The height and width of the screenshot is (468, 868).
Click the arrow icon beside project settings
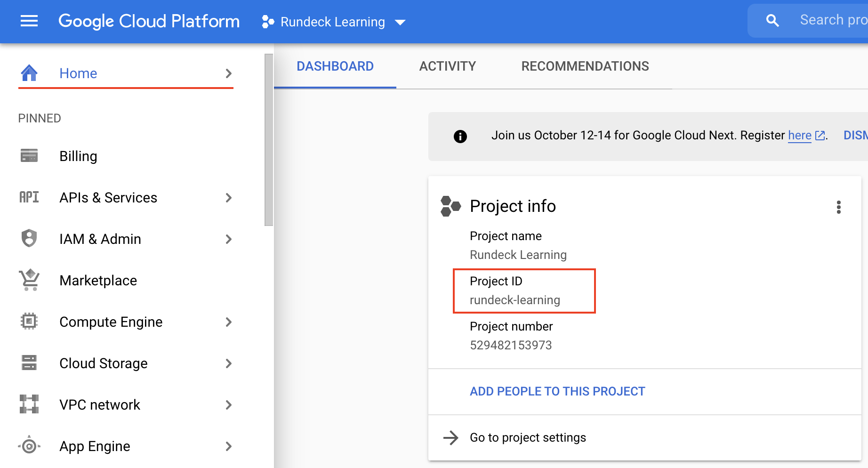(451, 437)
